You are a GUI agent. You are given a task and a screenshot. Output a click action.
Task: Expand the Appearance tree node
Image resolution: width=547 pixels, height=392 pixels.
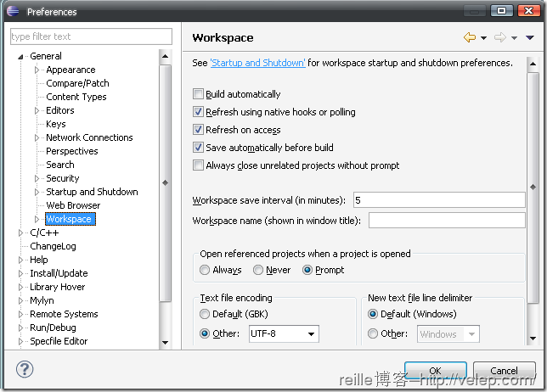pyautogui.click(x=37, y=70)
